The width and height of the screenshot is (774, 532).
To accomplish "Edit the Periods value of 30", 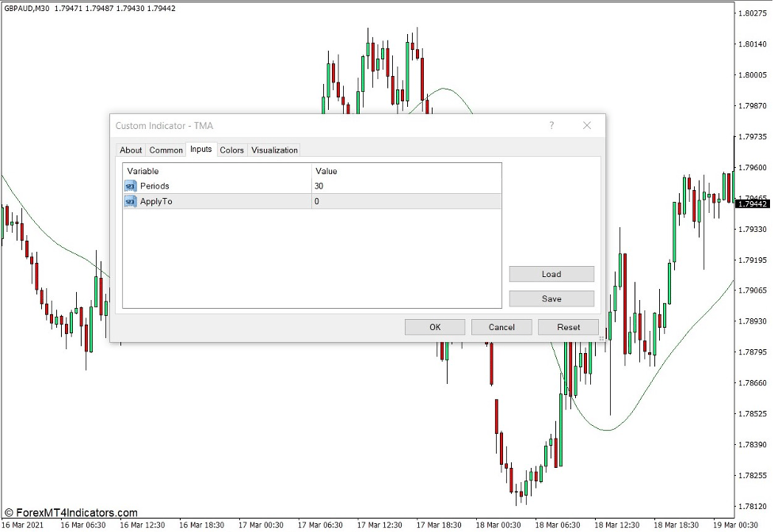I will click(341, 185).
